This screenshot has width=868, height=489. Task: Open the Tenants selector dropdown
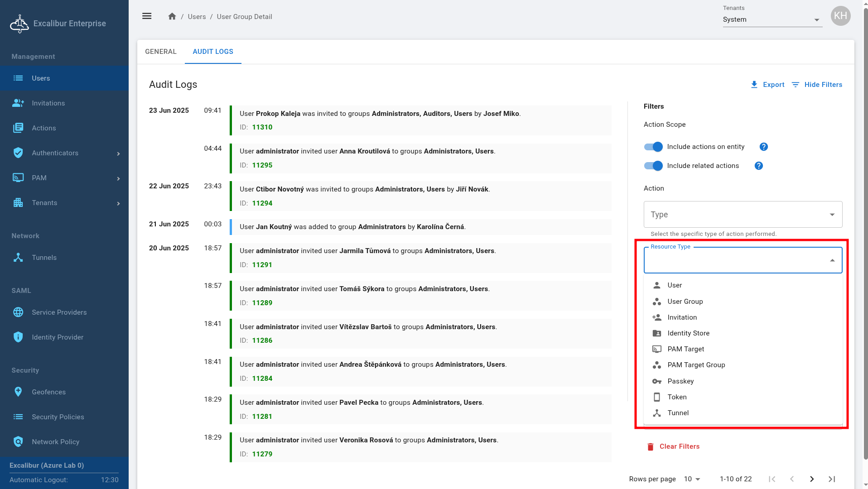pyautogui.click(x=772, y=19)
